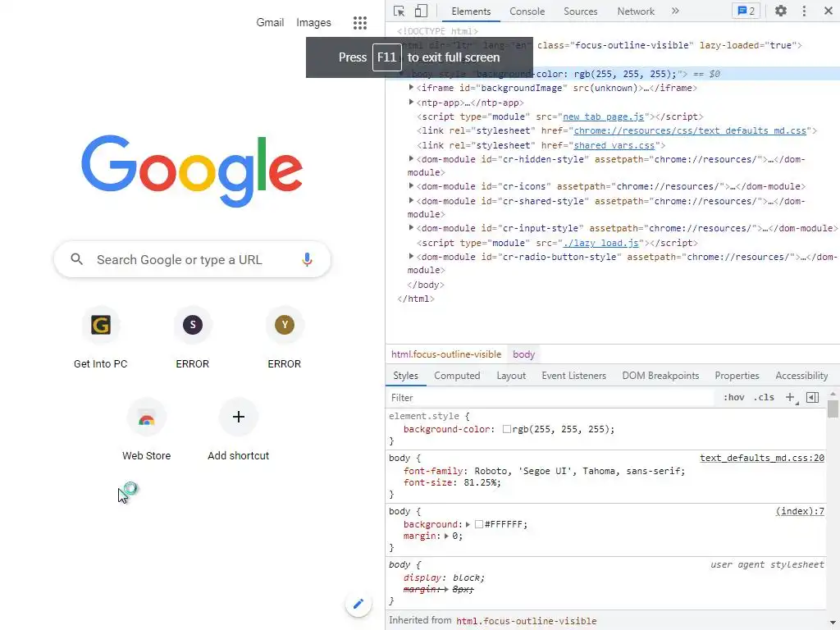Click the font-size: 81.25% declaration
840x630 pixels.
(452, 482)
